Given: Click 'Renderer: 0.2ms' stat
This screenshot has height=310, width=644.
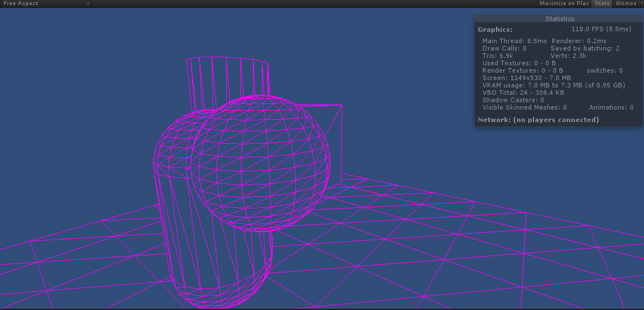Looking at the screenshot, I should pos(579,41).
